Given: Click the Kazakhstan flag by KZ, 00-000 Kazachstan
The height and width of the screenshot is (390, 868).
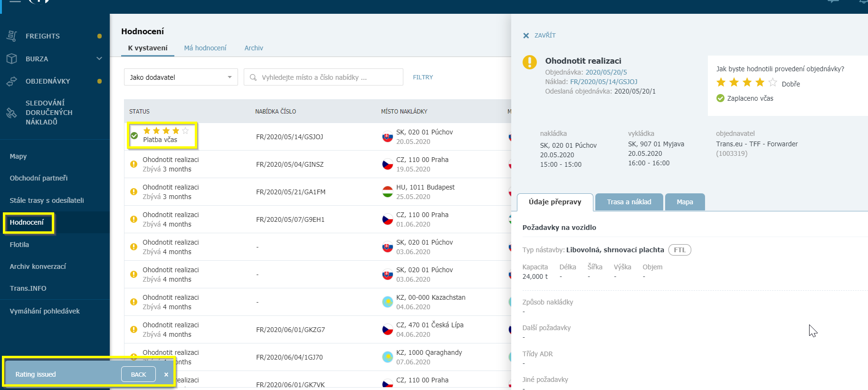Looking at the screenshot, I should click(388, 302).
